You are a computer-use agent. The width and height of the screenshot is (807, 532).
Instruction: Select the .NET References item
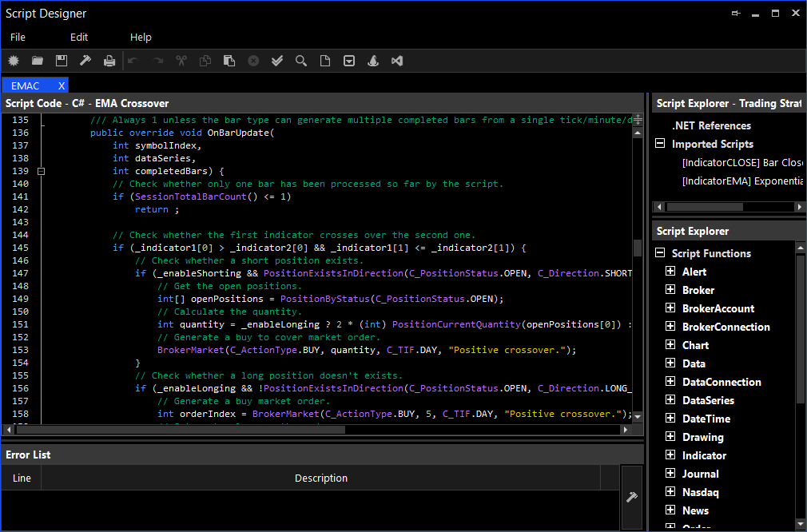(711, 125)
